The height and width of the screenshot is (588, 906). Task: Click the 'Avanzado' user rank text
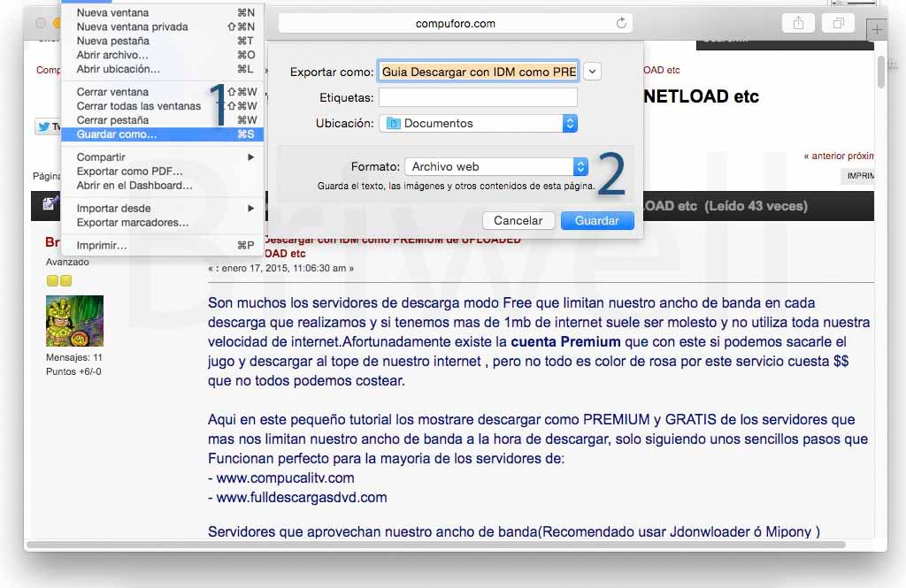point(67,262)
